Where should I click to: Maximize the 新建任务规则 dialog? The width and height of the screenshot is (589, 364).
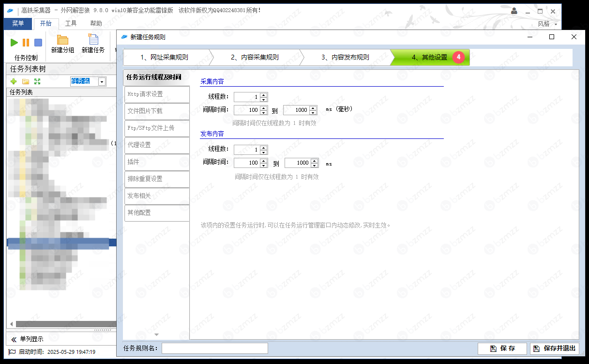(x=551, y=37)
